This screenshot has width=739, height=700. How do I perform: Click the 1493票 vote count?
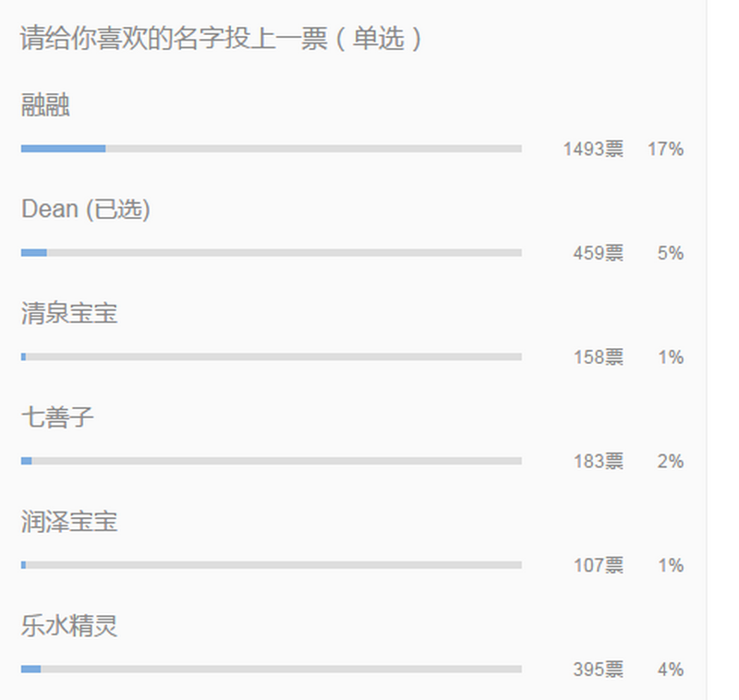593,149
